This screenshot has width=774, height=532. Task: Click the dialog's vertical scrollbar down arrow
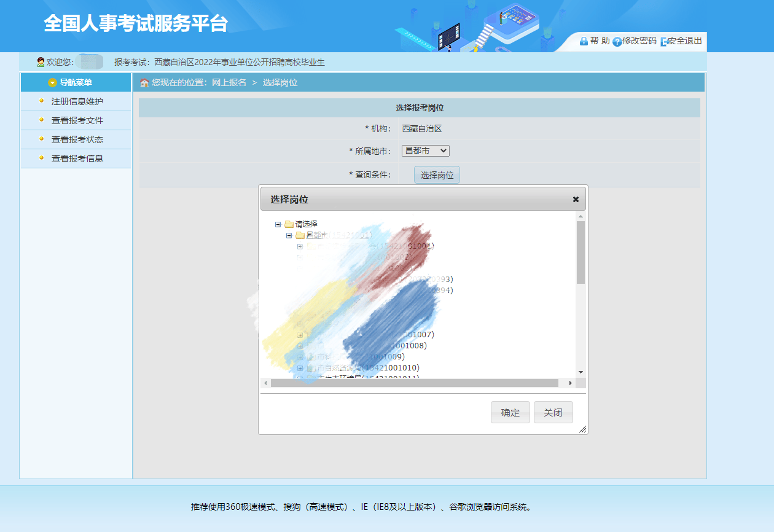(580, 372)
